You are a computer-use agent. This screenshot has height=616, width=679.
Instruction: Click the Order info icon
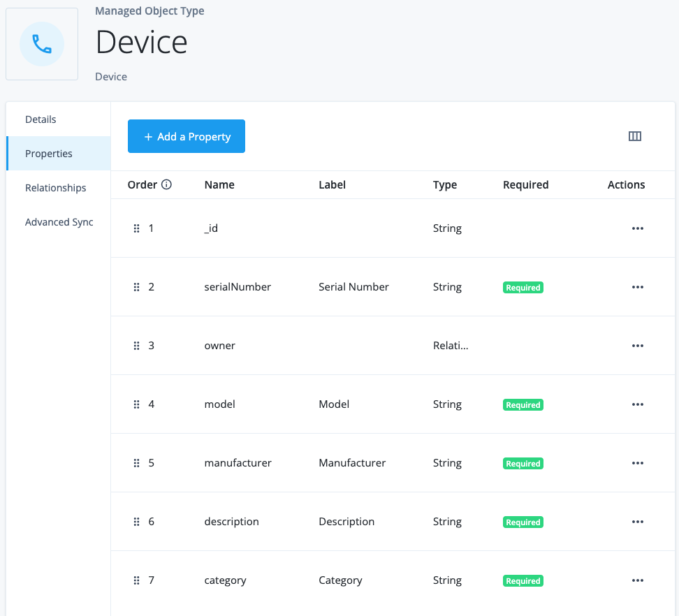[x=166, y=184]
